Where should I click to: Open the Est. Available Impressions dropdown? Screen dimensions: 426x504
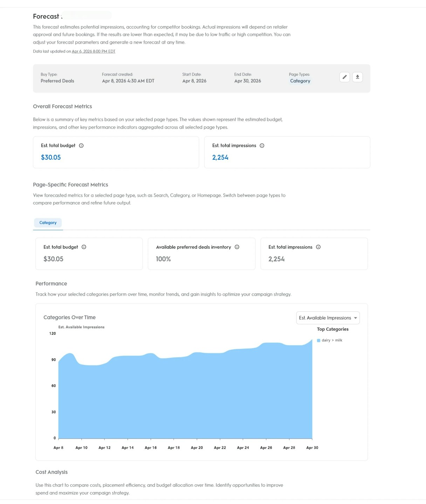(x=328, y=318)
